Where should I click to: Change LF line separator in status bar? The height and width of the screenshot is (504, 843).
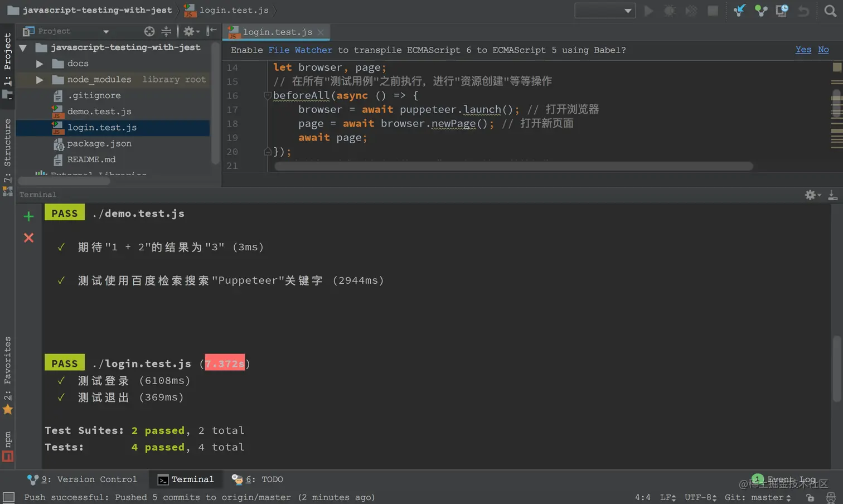tap(668, 497)
